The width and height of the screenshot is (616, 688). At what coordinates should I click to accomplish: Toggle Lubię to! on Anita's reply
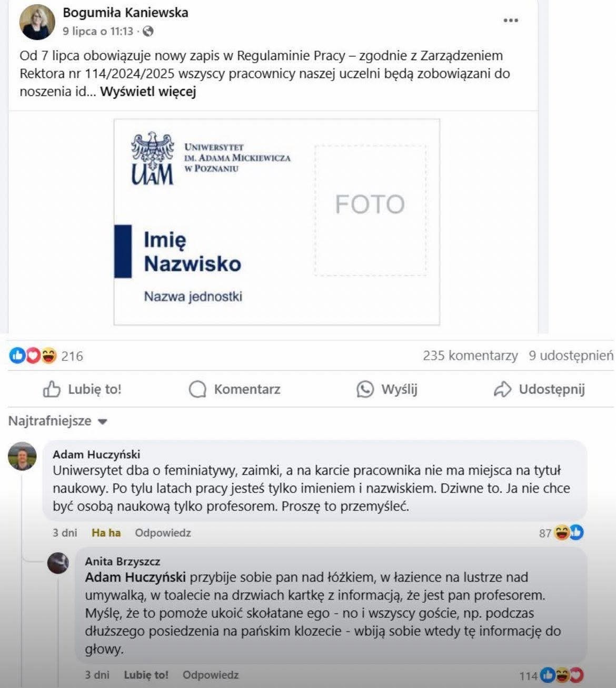(x=146, y=675)
